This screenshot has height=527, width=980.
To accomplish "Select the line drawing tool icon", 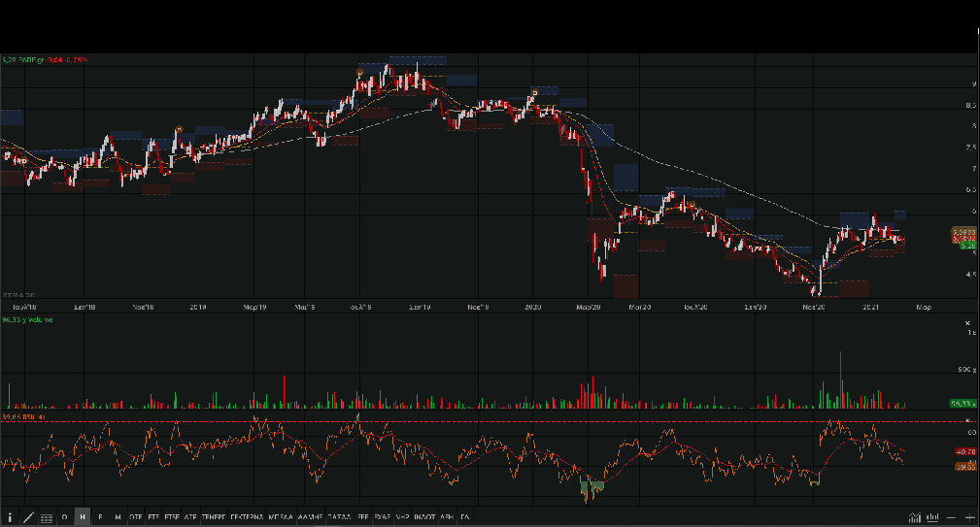I will 28,517.
